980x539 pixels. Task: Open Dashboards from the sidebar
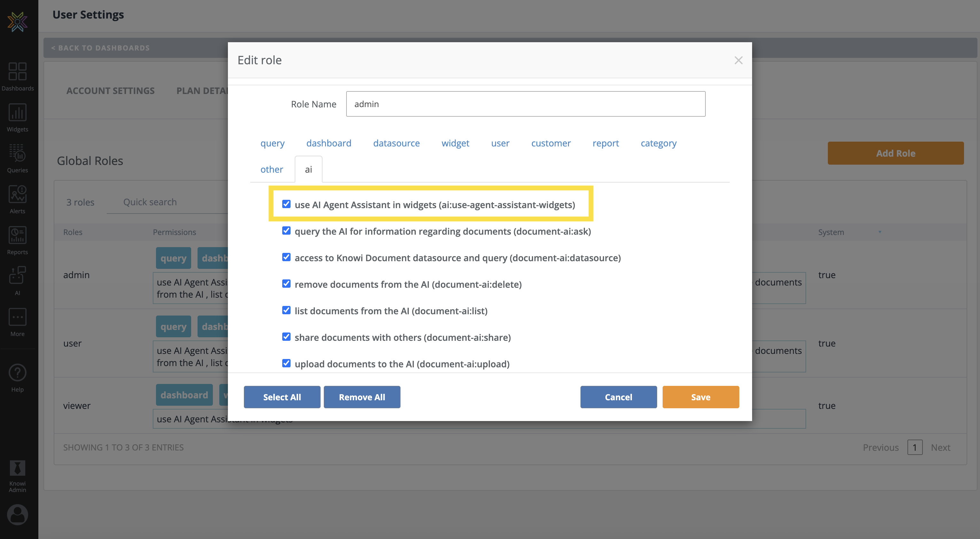pyautogui.click(x=18, y=76)
